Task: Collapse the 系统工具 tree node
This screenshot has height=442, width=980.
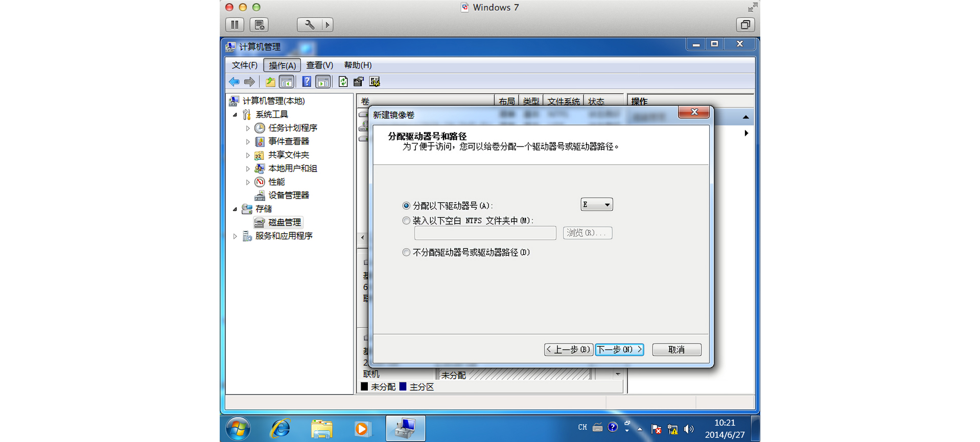Action: pyautogui.click(x=235, y=115)
